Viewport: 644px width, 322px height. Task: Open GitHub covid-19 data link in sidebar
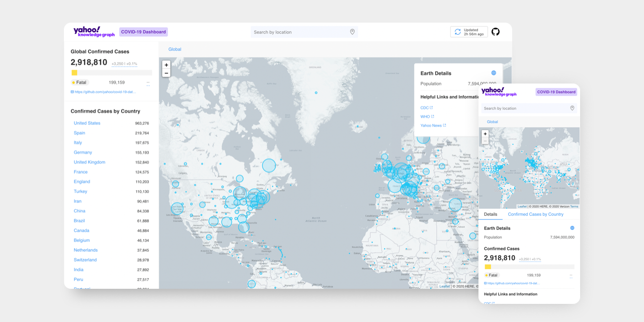[x=103, y=92]
